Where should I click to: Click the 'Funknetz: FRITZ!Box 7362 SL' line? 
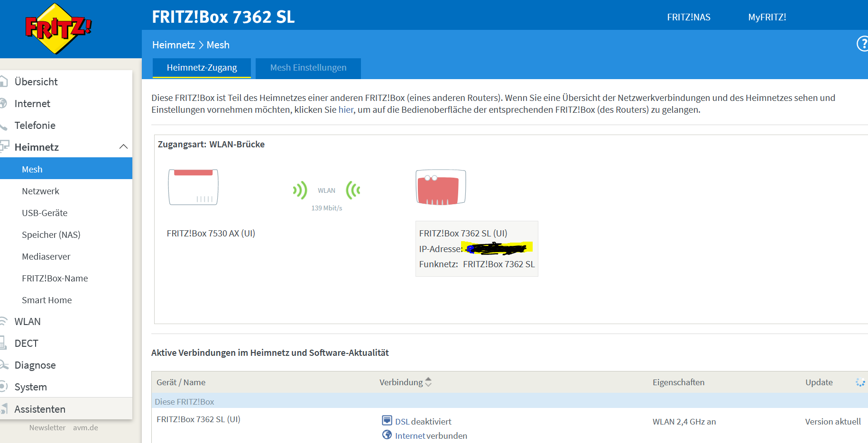pos(477,264)
